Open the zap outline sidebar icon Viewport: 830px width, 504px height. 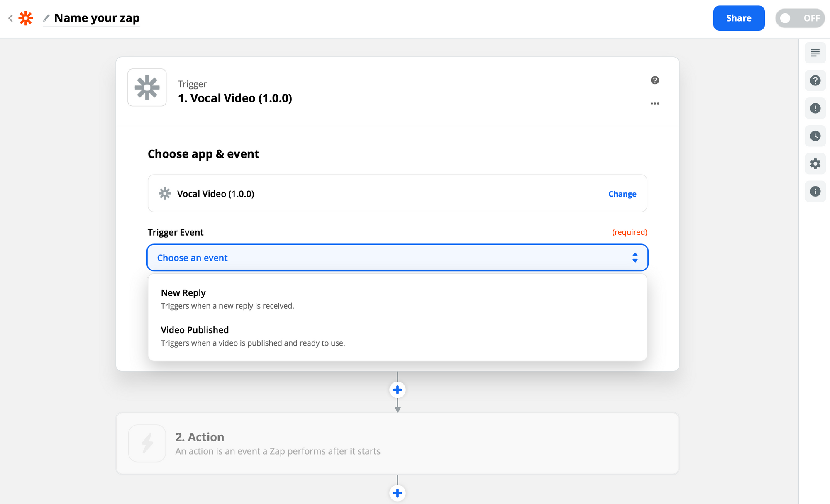[815, 53]
